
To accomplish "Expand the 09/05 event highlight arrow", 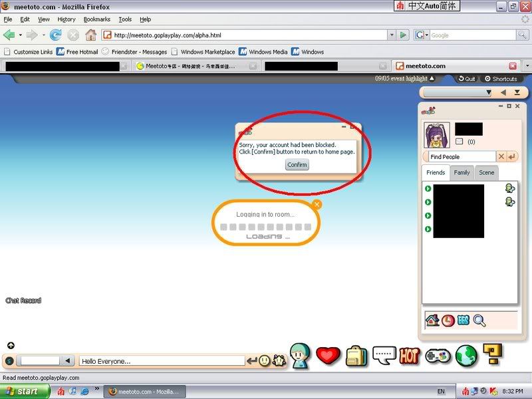I will tap(432, 78).
